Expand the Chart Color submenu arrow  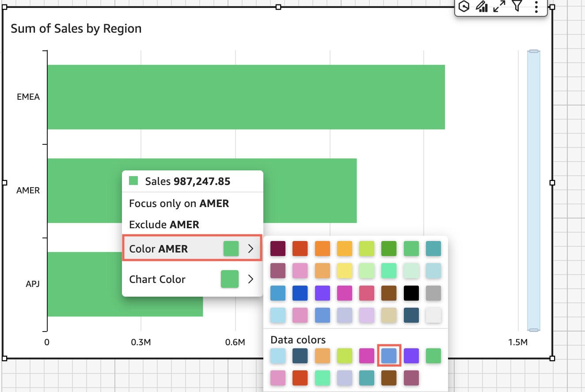(x=251, y=279)
